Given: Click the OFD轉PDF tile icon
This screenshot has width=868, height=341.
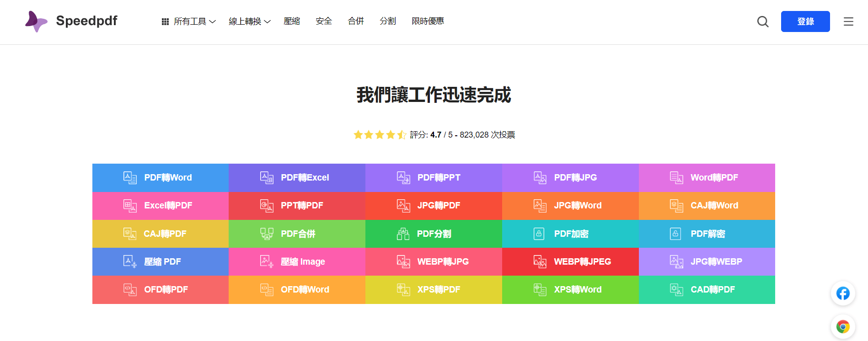Looking at the screenshot, I should pyautogui.click(x=130, y=290).
